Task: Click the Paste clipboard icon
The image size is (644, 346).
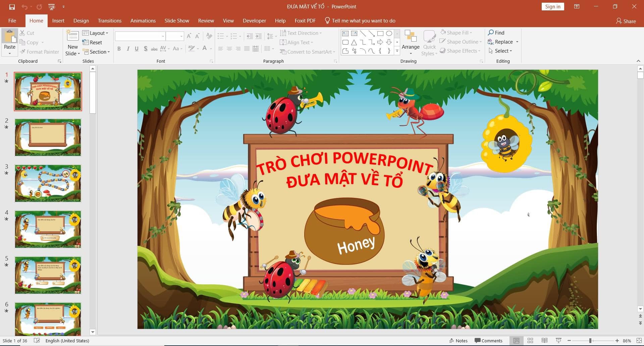Action: coord(10,37)
